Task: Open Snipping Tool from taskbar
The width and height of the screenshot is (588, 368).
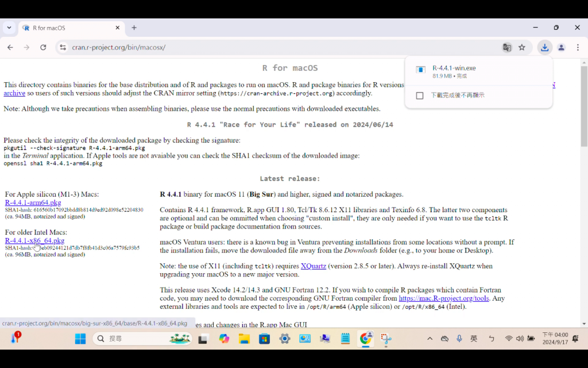Action: (386, 339)
